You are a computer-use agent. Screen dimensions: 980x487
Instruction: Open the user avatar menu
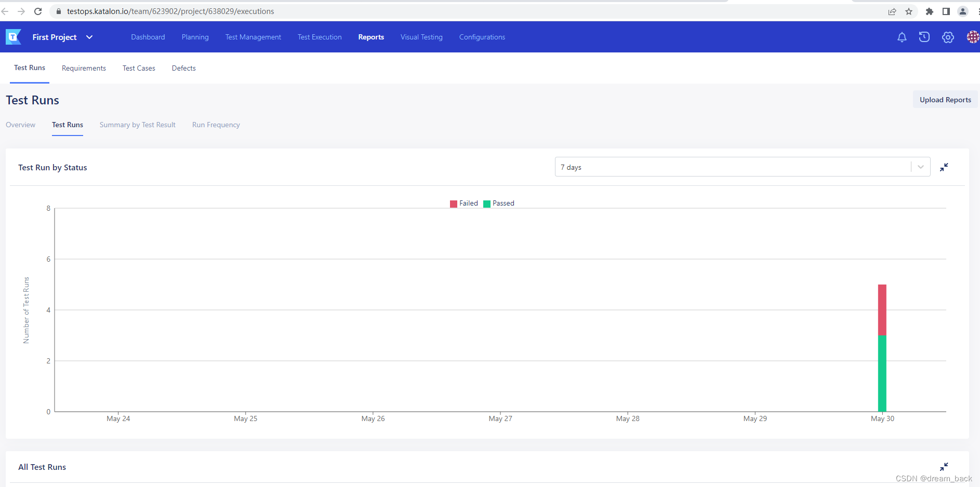(x=973, y=37)
